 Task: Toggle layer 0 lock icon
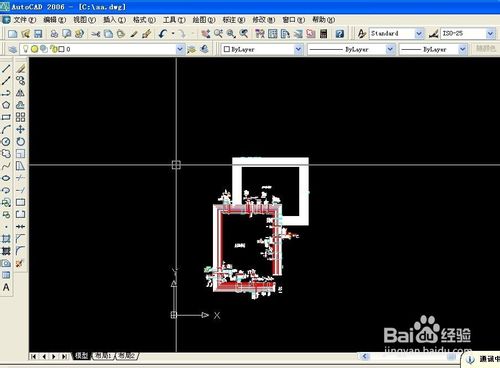(53, 49)
